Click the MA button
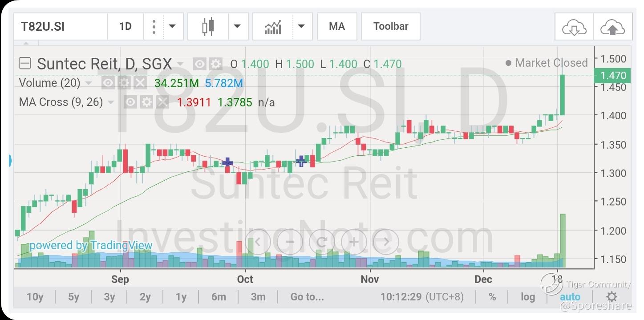Image resolution: width=644 pixels, height=320 pixels. pos(337,26)
